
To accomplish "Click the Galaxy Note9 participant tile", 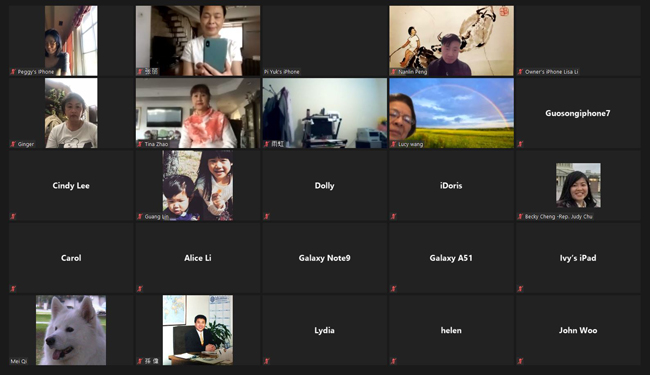I will (324, 258).
